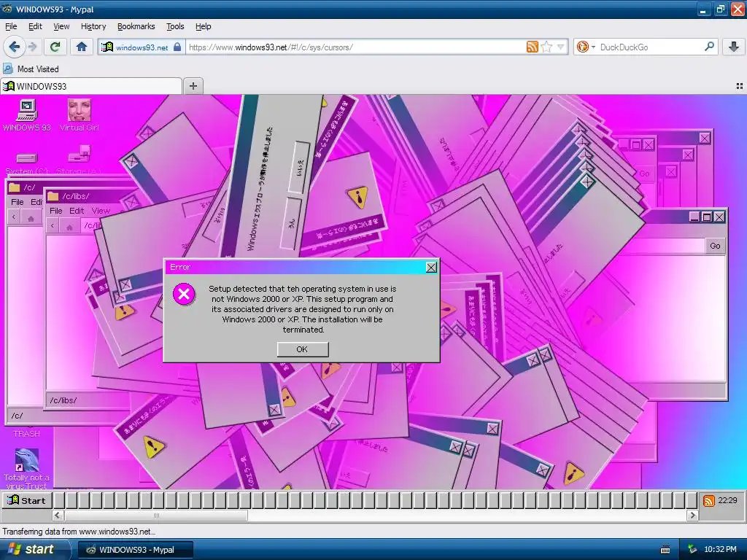Click the XP tray network icon
The image size is (747, 560).
coord(692,550)
